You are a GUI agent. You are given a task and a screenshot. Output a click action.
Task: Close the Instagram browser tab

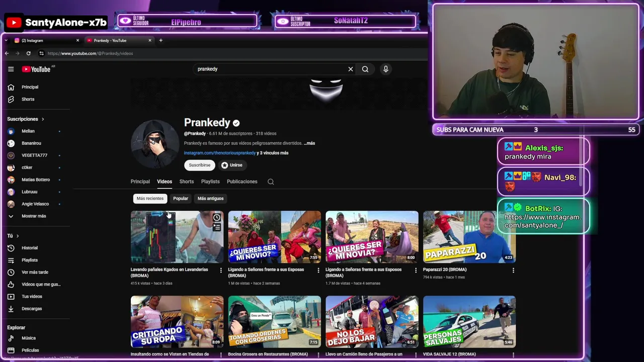click(77, 40)
